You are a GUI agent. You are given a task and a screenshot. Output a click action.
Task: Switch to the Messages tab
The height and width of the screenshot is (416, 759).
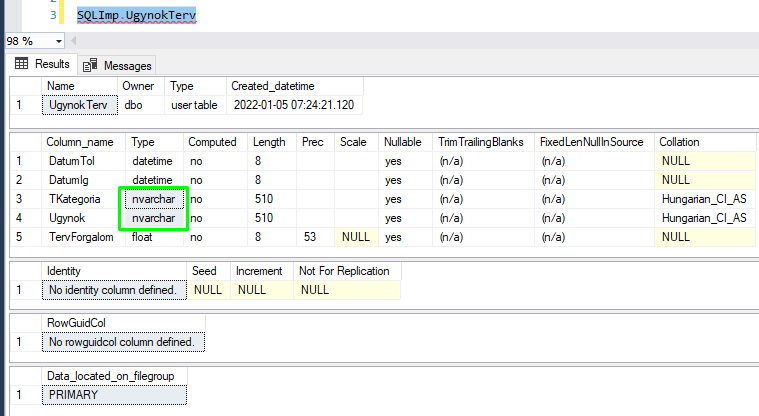point(117,65)
